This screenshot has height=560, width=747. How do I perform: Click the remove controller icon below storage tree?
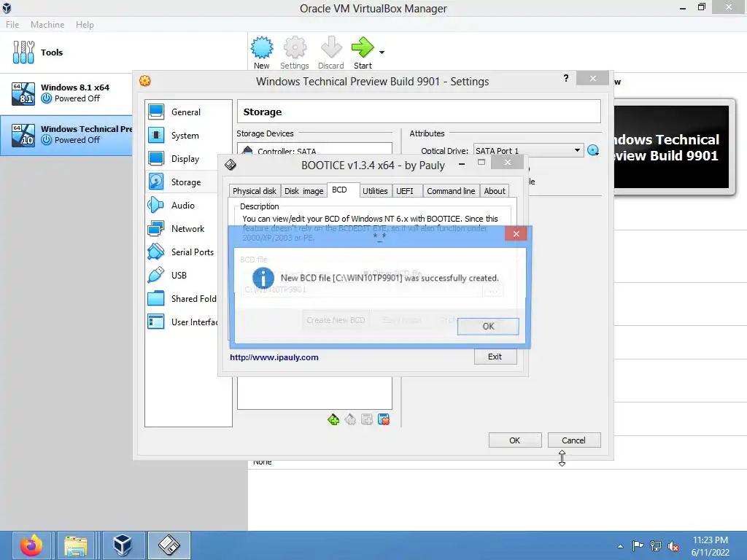(x=350, y=419)
